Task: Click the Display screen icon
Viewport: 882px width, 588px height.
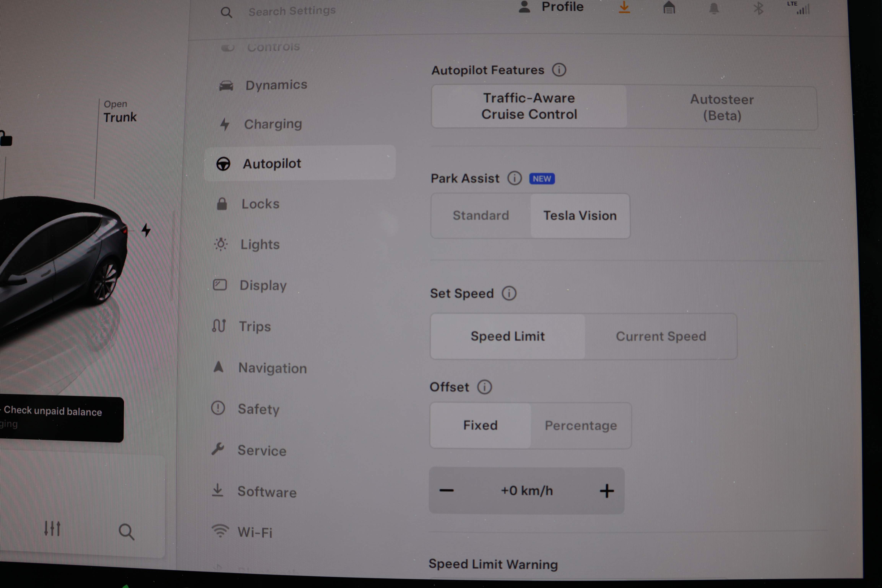Action: click(220, 285)
